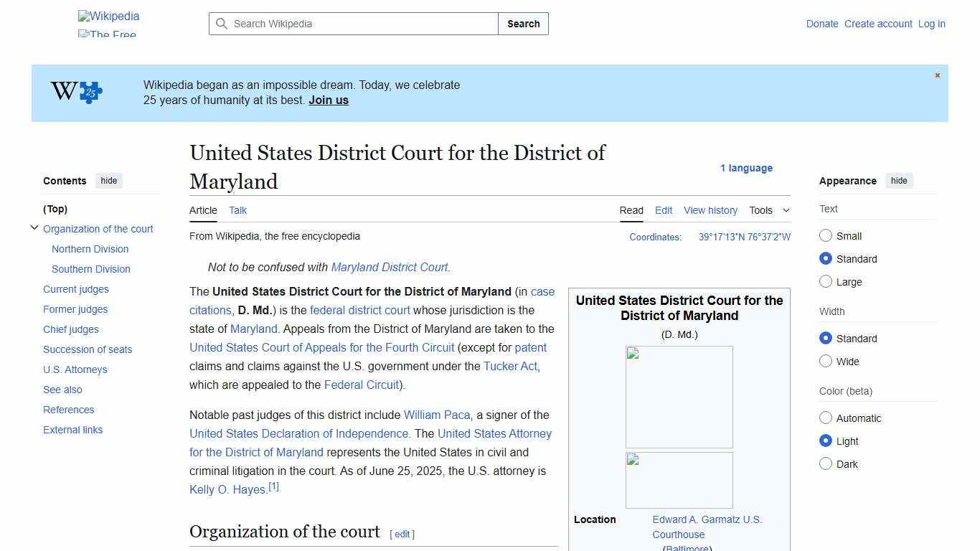Switch to the Talk tab

(237, 210)
